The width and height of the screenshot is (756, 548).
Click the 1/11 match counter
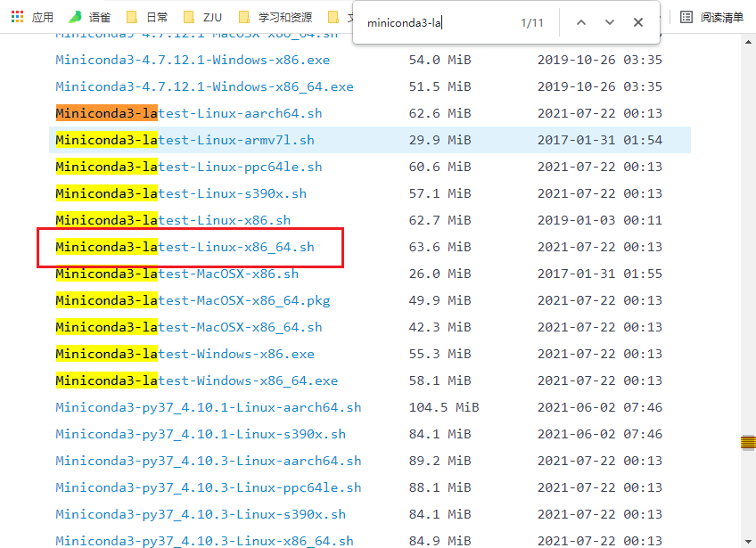532,22
